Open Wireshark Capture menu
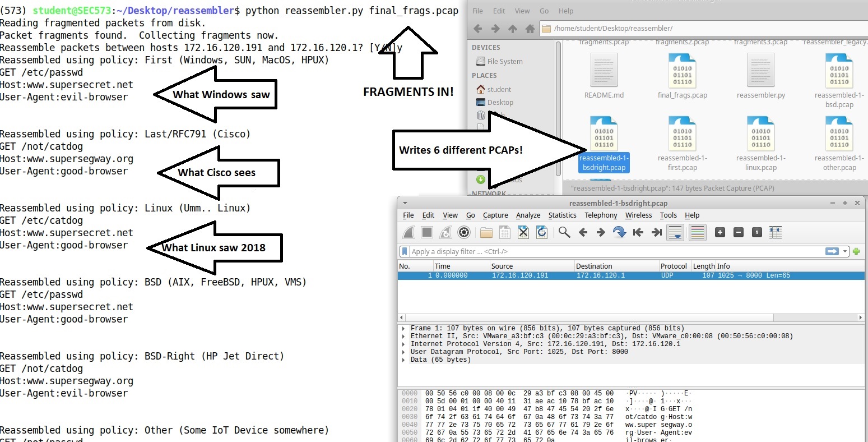 (495, 215)
